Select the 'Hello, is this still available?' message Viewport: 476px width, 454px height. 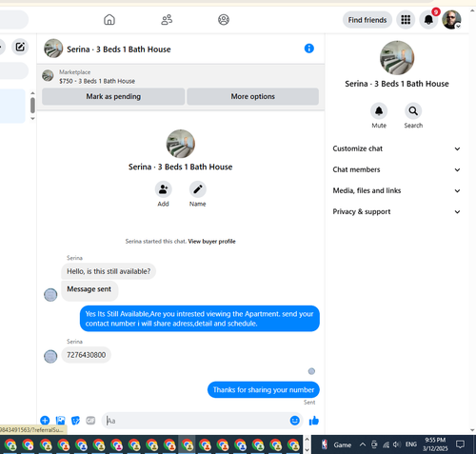coord(109,271)
